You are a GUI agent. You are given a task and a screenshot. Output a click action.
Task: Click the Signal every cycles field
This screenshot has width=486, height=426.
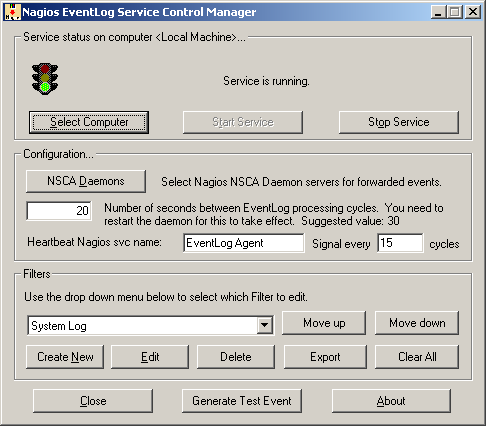[x=400, y=243]
